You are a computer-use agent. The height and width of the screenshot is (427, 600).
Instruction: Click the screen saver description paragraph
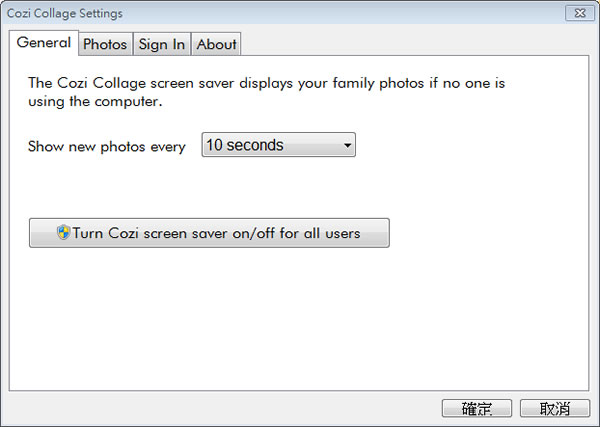(266, 92)
